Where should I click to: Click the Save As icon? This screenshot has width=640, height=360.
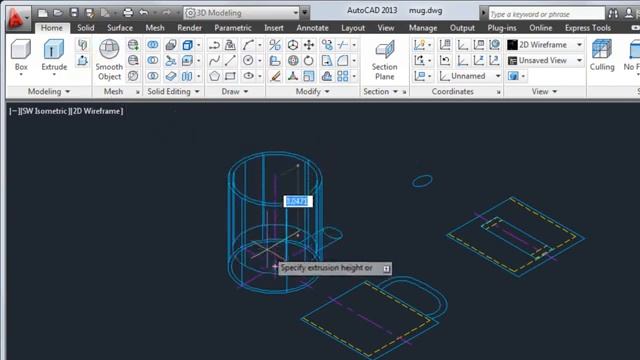(89, 13)
